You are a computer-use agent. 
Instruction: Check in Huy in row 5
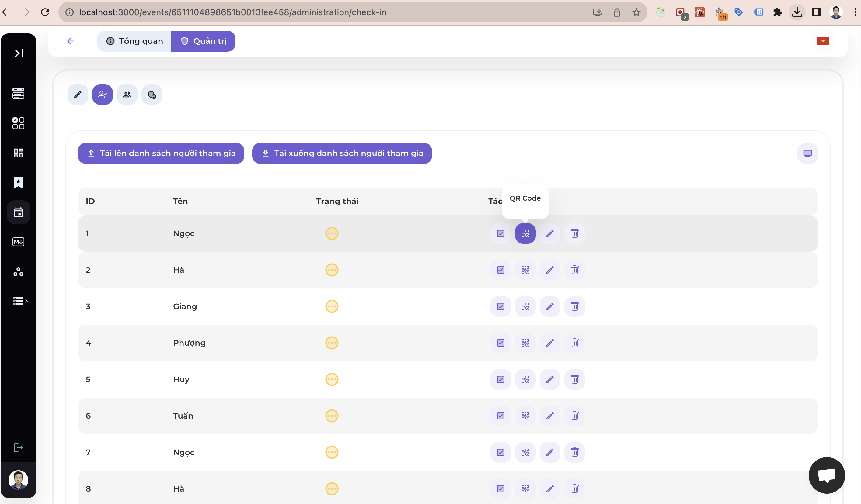500,379
